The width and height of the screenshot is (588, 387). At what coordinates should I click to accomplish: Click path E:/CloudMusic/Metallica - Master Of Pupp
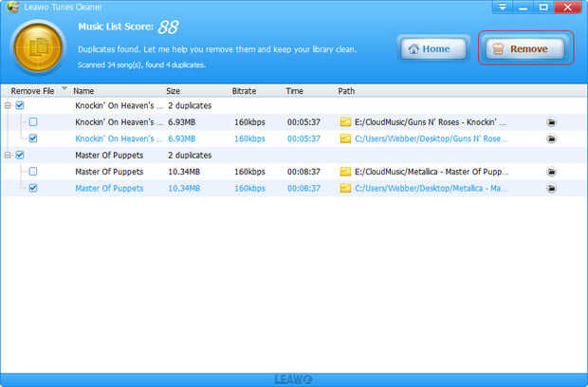click(x=432, y=172)
